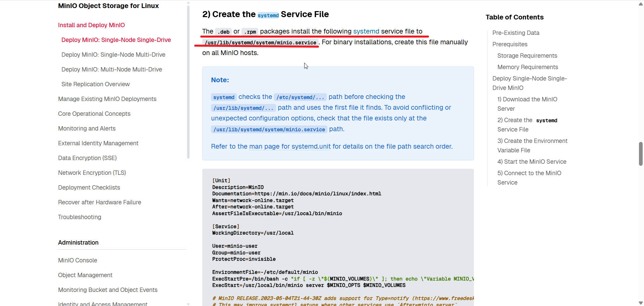The width and height of the screenshot is (644, 306).
Task: Click the AssertFileIsExecutable line
Action: pos(277,213)
